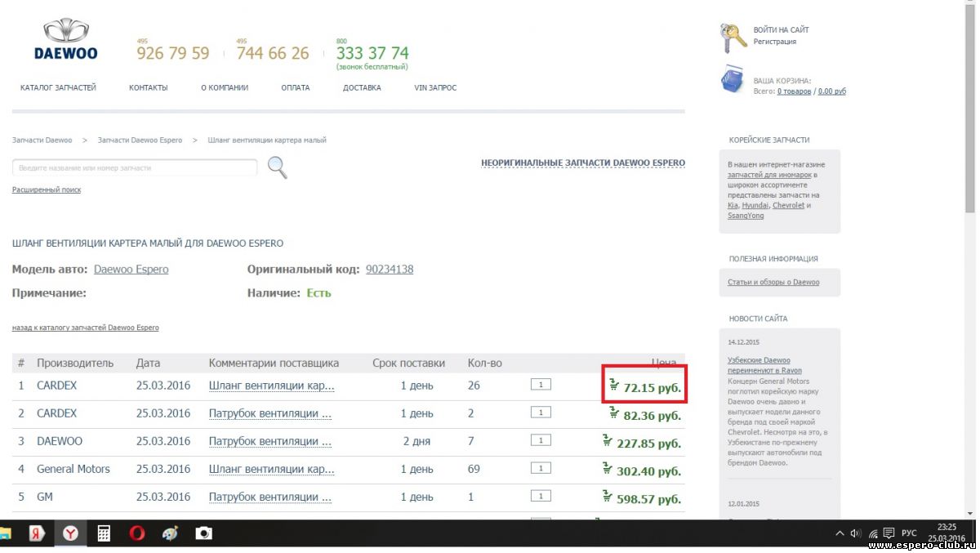The image size is (980, 553).
Task: Click the Hyundai link in sidebar
Action: coord(755,206)
